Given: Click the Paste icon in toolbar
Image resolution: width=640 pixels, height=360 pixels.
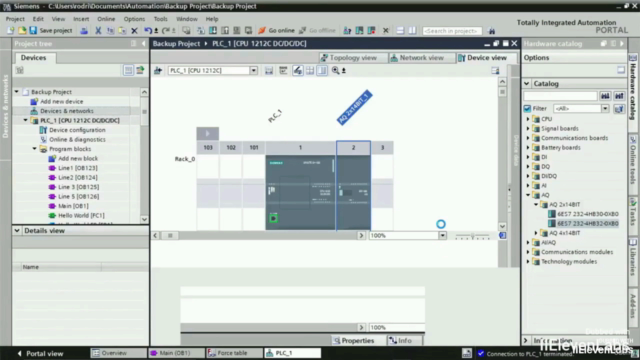Looking at the screenshot, I should tap(122, 31).
